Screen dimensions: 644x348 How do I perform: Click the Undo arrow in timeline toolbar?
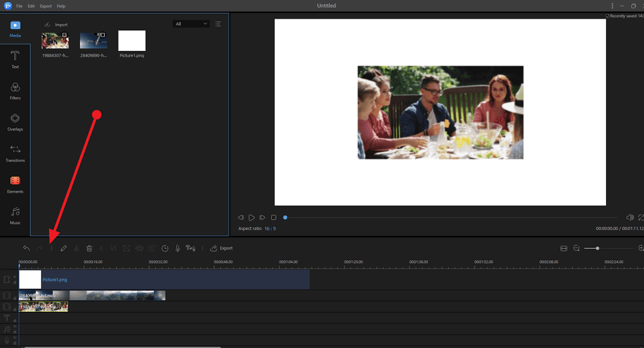click(26, 248)
